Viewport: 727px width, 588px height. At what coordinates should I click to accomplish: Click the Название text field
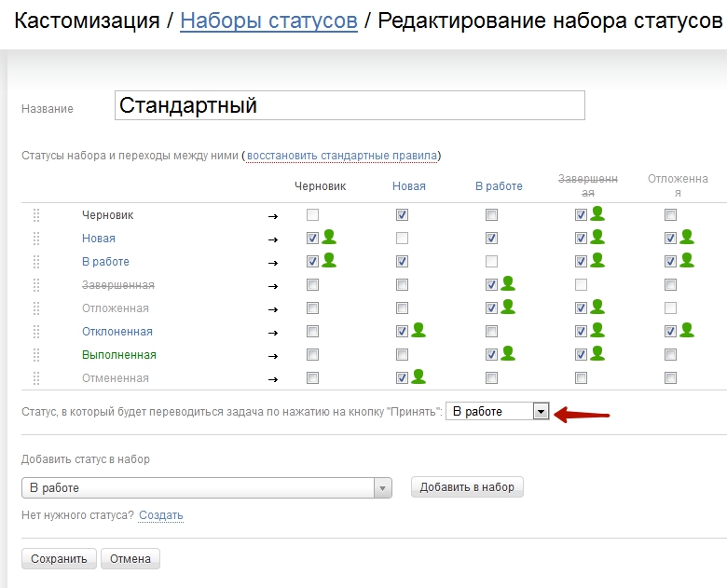[x=350, y=106]
